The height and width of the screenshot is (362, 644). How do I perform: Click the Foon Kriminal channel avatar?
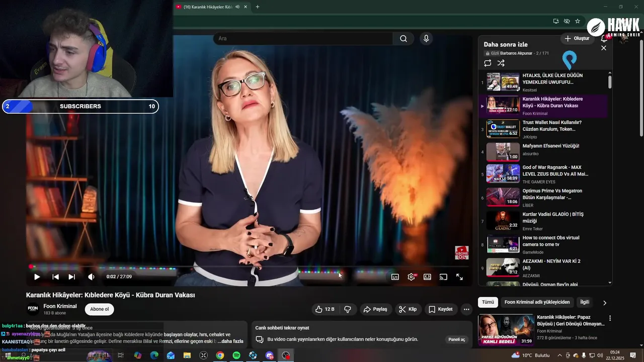click(x=33, y=309)
